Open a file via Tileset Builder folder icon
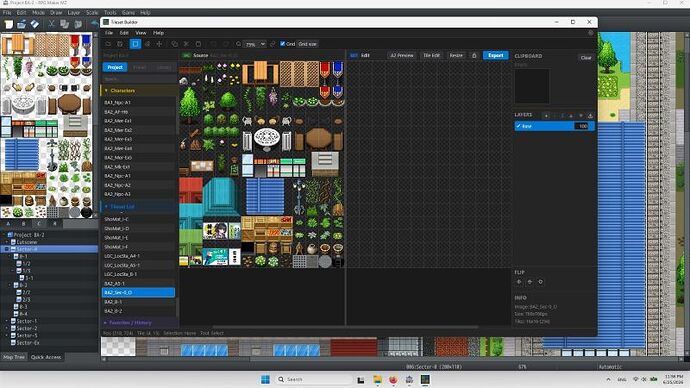Screen dimensions: 690x388 click(x=108, y=44)
